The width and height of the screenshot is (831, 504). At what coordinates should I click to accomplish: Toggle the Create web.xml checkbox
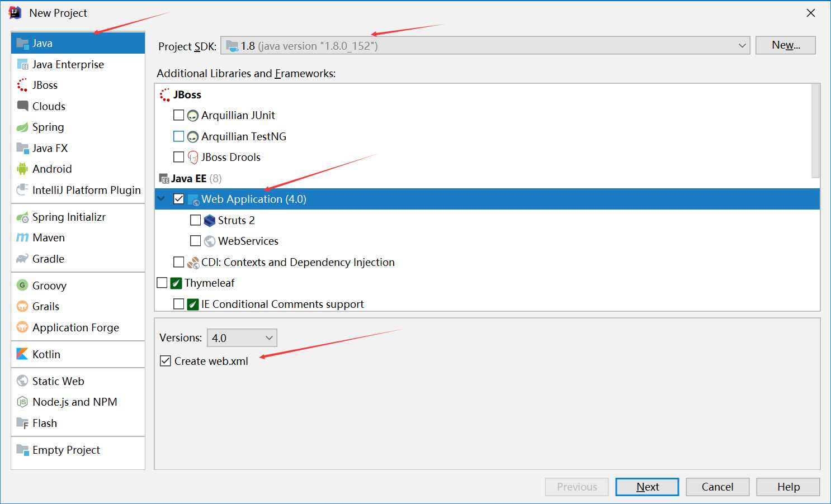[x=166, y=361]
